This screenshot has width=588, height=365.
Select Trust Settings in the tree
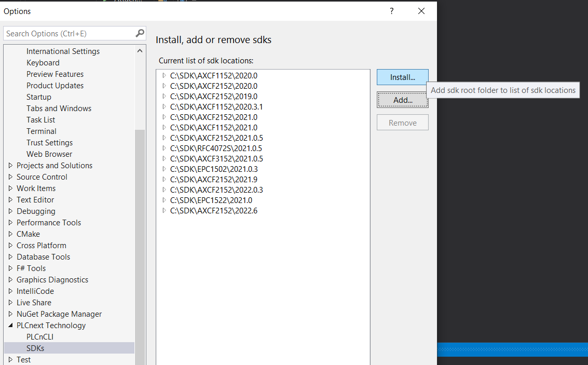tap(49, 142)
